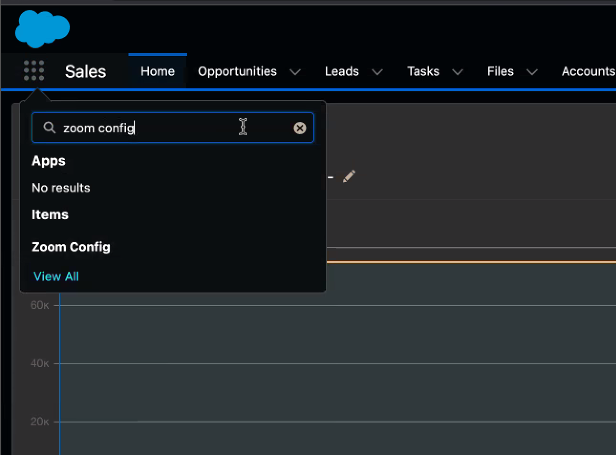
Task: Click the No results text
Action: click(x=61, y=188)
